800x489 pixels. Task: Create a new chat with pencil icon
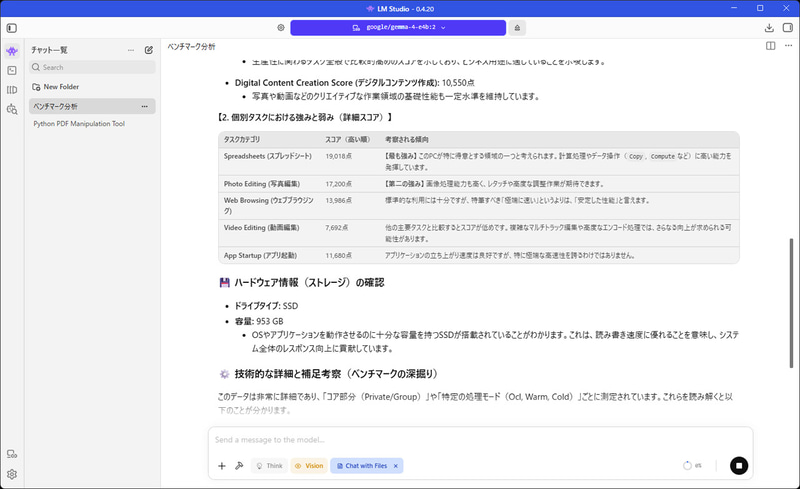pos(148,50)
